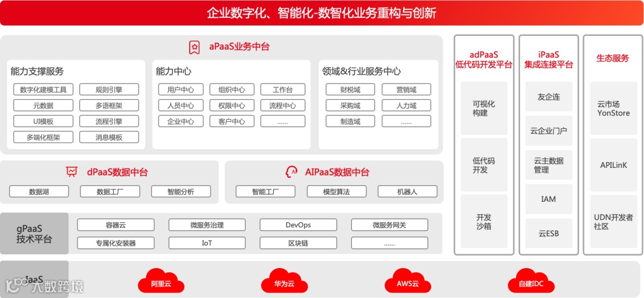Select the 低代码开发 tile
Viewport: 644px width, 298px height.
(484, 165)
